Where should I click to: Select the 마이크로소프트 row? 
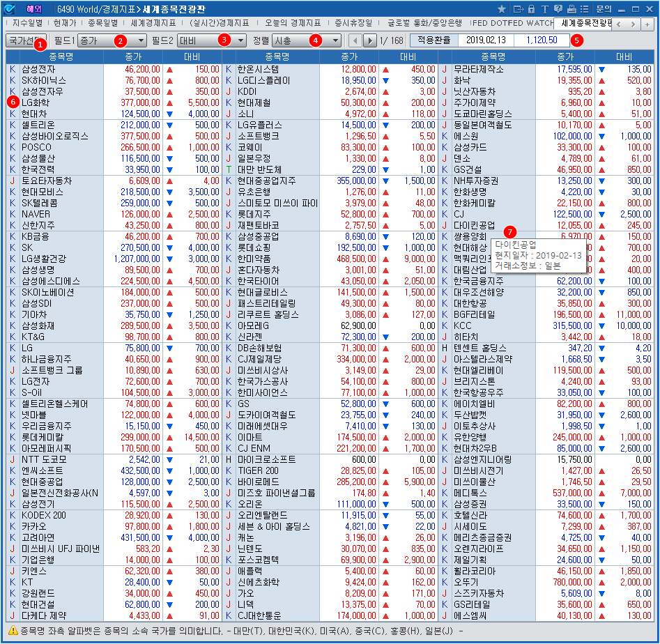pyautogui.click(x=330, y=459)
